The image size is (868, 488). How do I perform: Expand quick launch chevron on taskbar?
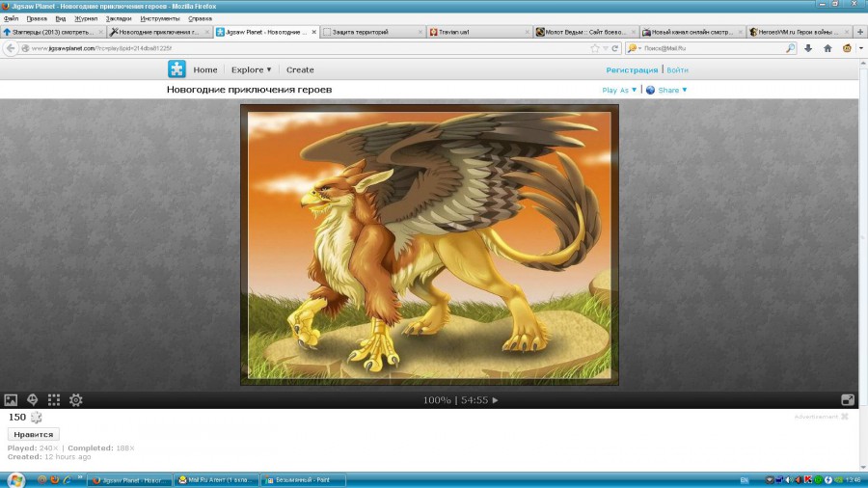80,477
